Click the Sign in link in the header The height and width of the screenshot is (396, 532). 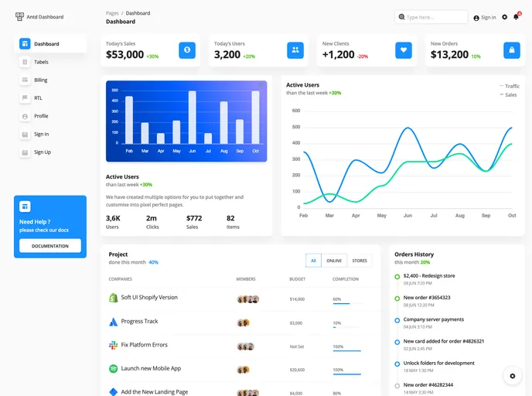(485, 17)
